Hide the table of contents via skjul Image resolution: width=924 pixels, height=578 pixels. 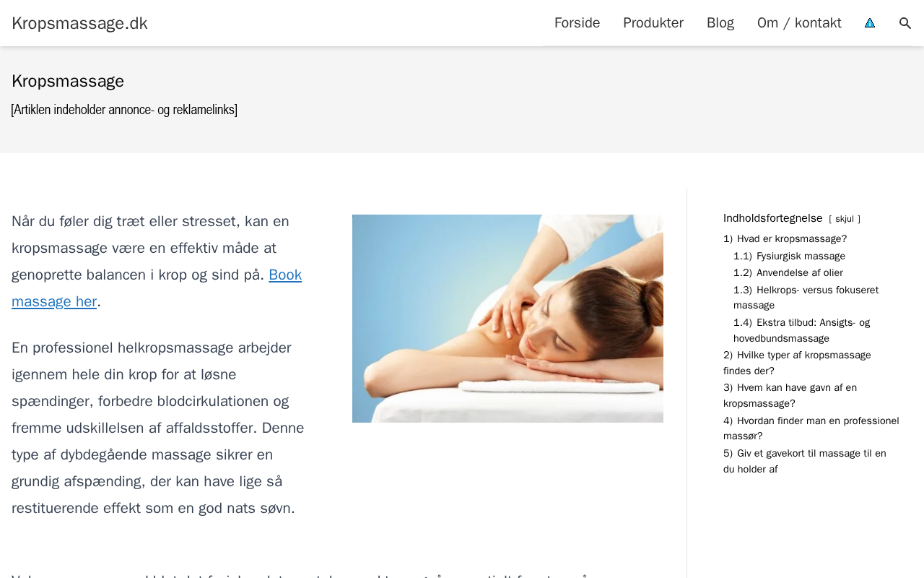(845, 219)
